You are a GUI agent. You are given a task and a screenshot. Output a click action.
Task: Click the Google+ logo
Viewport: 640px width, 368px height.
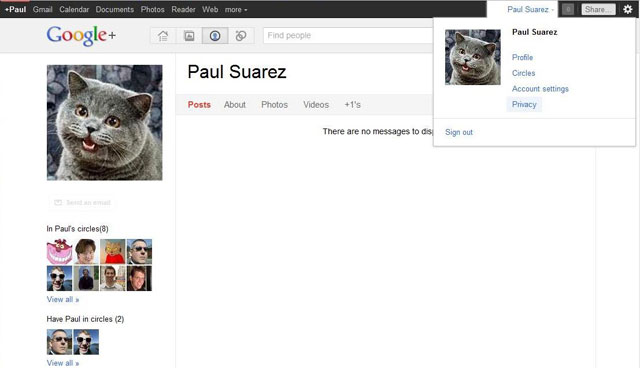tap(81, 35)
